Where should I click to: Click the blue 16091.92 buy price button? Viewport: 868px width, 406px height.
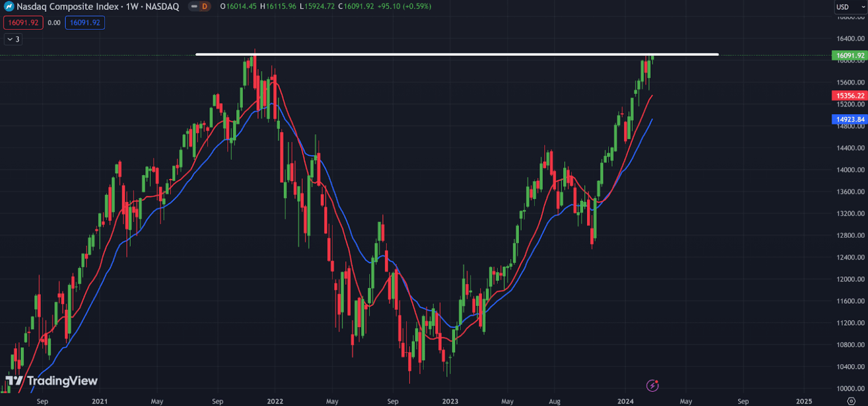(x=85, y=23)
